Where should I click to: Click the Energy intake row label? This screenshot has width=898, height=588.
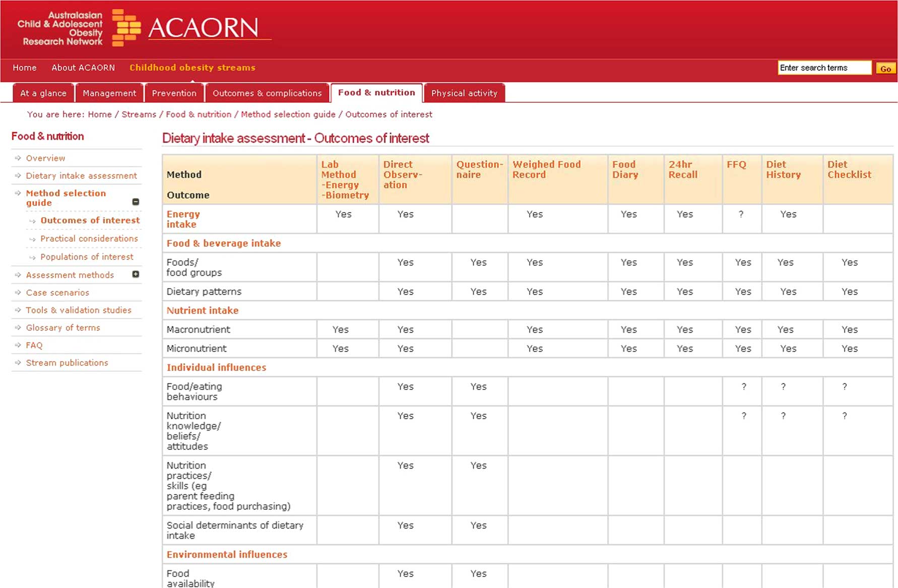tap(183, 219)
